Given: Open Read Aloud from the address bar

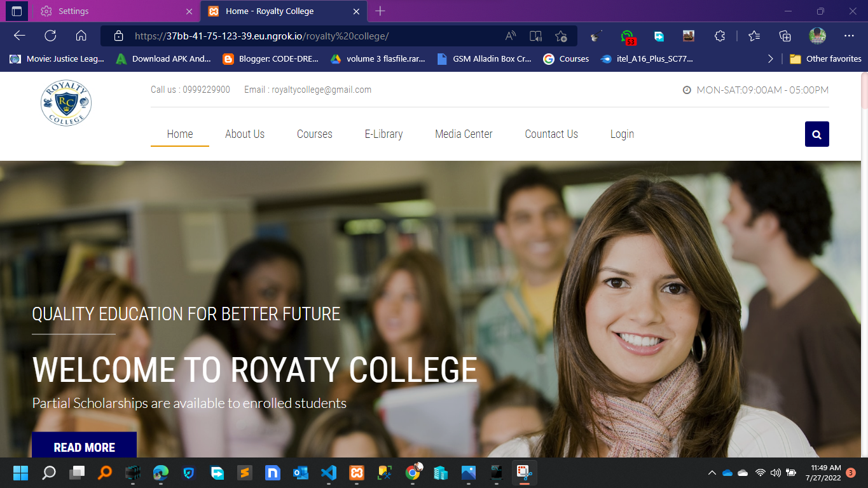Looking at the screenshot, I should coord(510,36).
